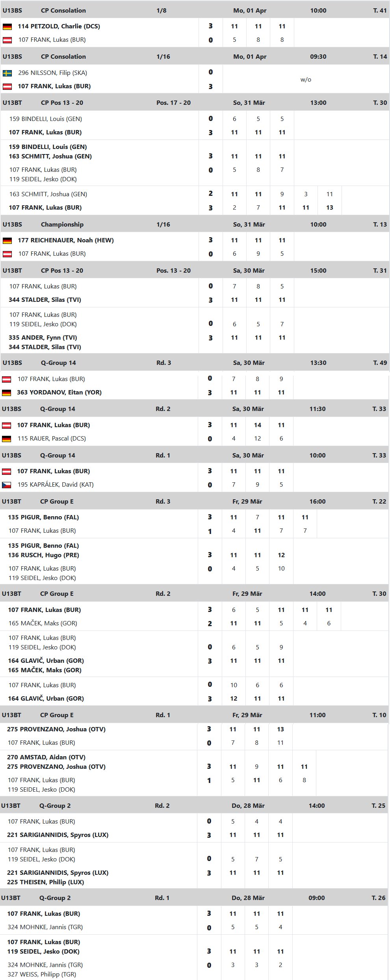Open 275 PROVENZANO, Joshua singles entry
Screen dimensions: 390x980
click(56, 729)
